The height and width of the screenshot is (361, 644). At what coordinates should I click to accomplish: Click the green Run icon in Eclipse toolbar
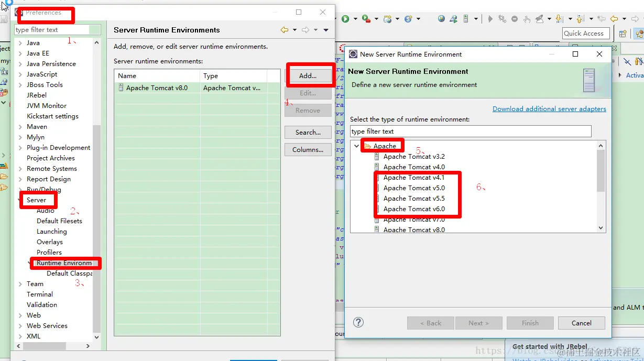point(345,19)
